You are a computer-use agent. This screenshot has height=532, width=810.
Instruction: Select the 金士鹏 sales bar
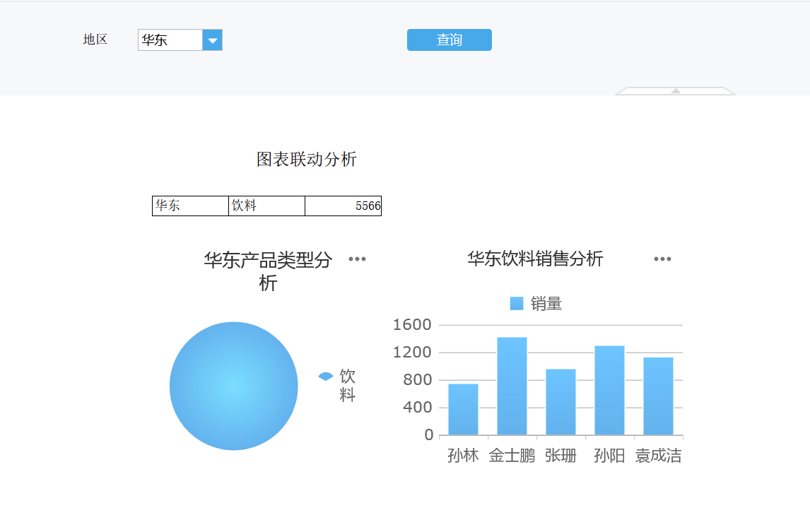512,386
